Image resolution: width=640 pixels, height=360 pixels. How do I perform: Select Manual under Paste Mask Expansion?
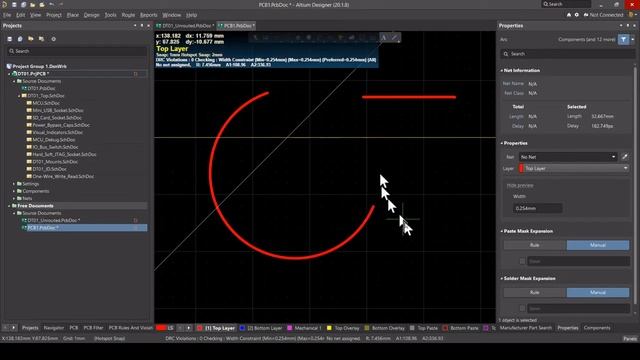click(598, 245)
